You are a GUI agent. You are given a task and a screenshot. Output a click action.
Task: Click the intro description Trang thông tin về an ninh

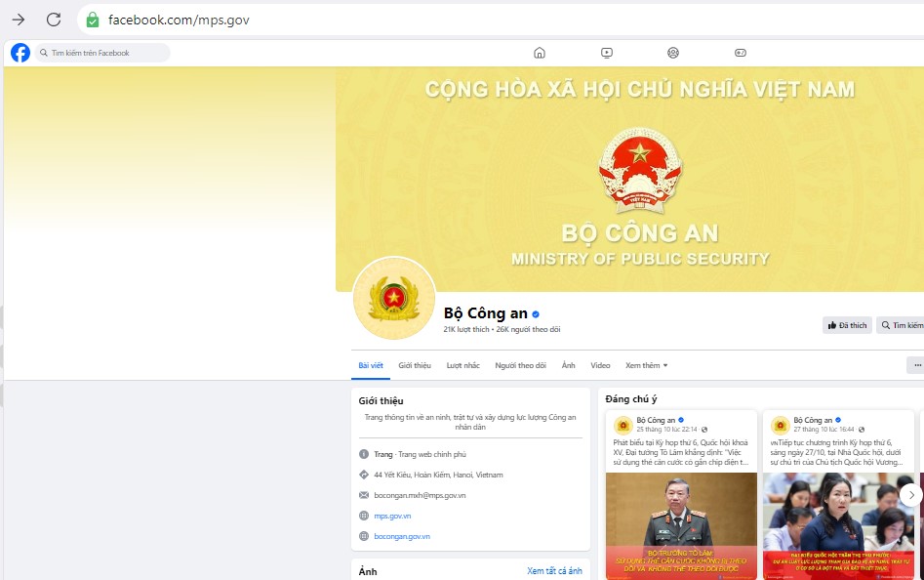point(470,422)
